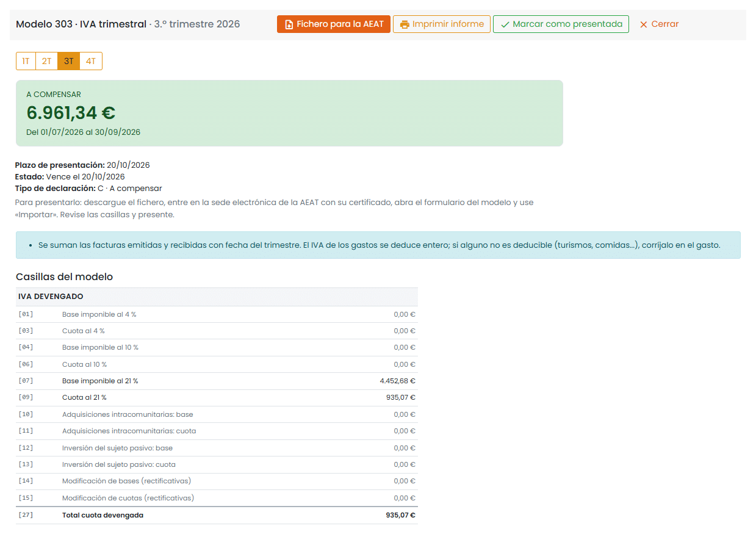Click the Total cuota devengada row
This screenshot has height=534, width=756.
click(217, 515)
